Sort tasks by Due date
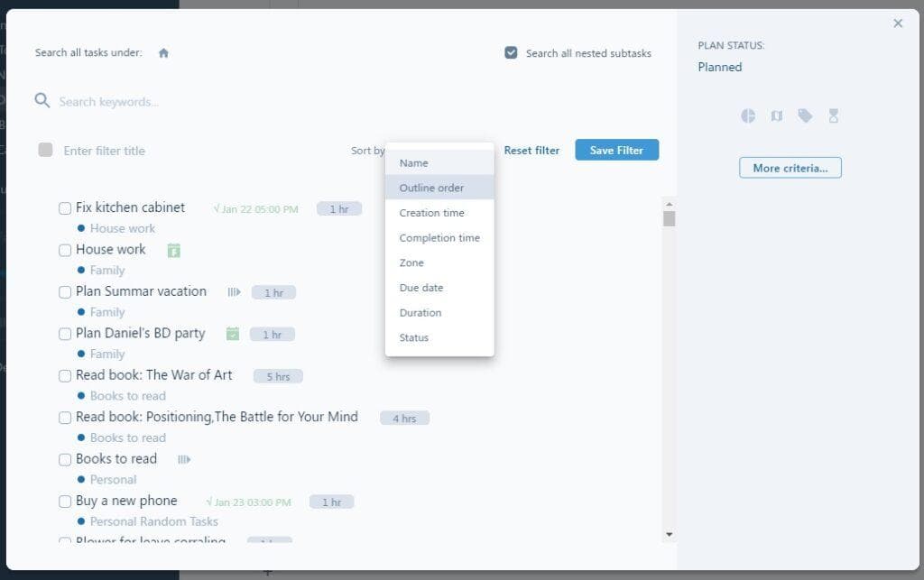924x580 pixels. [420, 288]
